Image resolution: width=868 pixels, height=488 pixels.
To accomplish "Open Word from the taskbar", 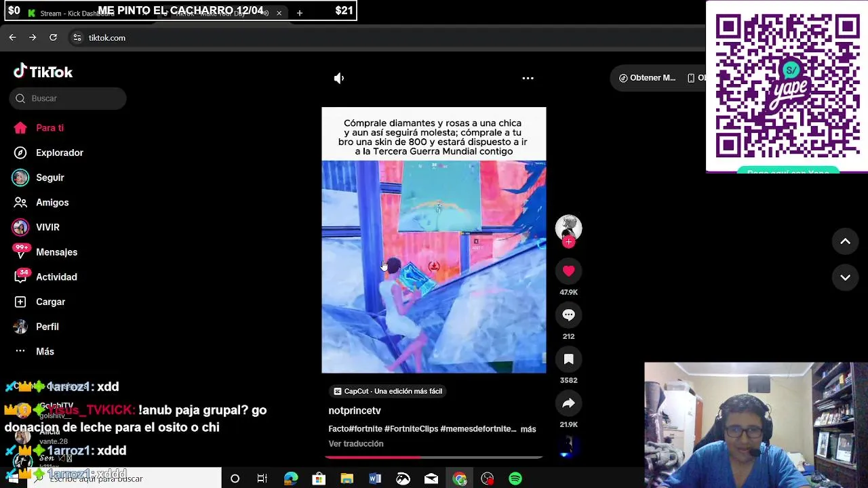I will coord(375,479).
